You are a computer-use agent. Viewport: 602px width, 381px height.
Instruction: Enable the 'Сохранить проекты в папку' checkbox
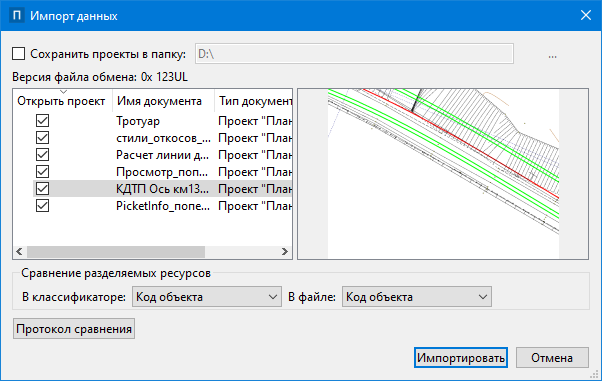click(18, 54)
